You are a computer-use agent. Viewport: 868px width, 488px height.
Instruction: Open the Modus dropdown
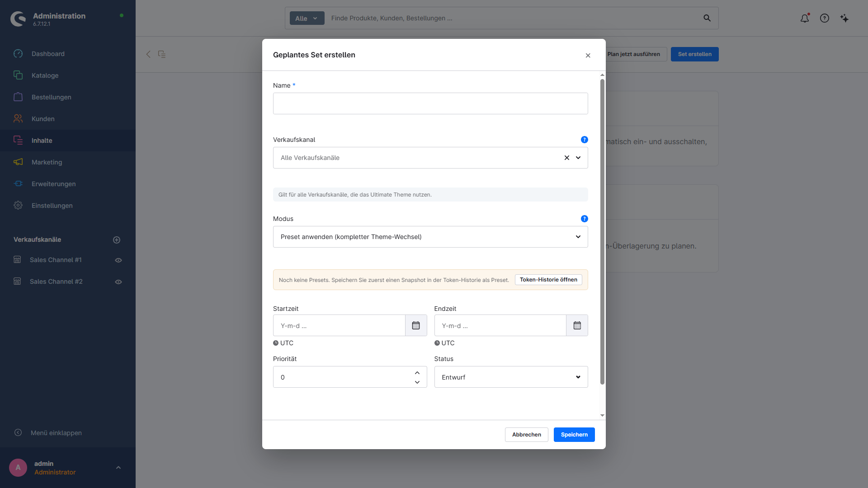pos(430,237)
